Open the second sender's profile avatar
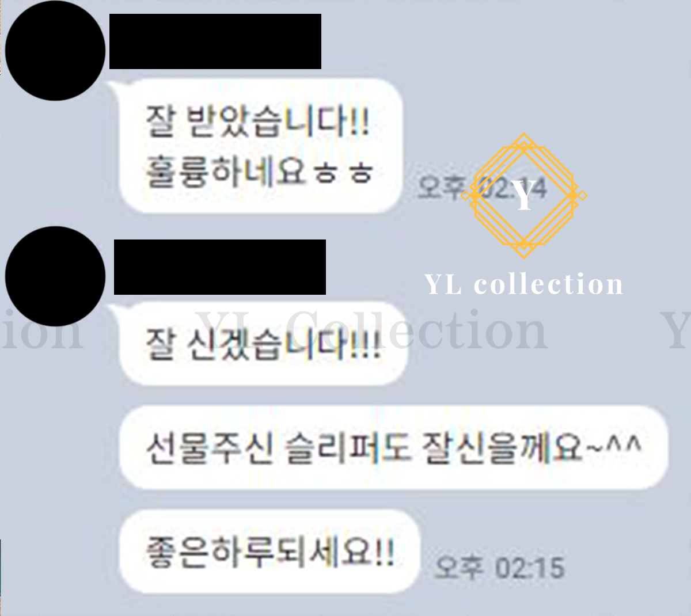The width and height of the screenshot is (691, 616). click(55, 276)
